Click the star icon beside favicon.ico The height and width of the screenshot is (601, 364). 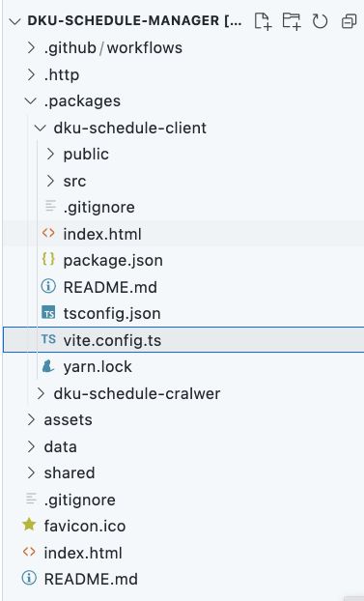(29, 525)
